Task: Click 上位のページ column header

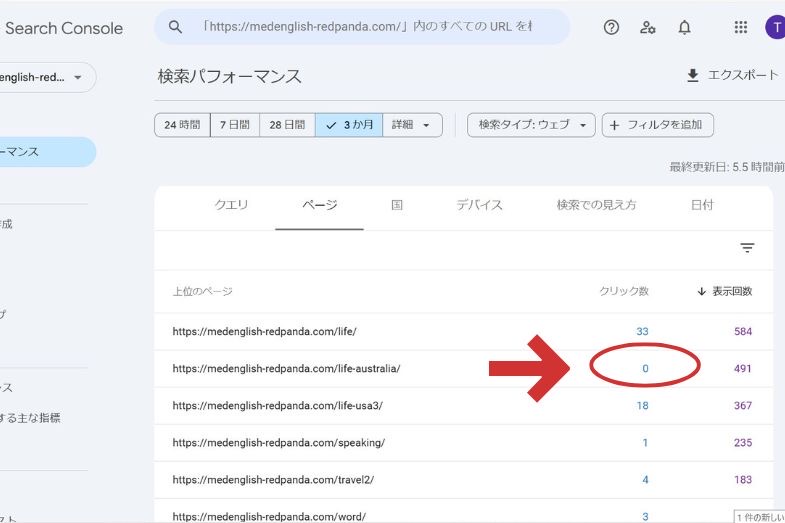Action: point(202,291)
